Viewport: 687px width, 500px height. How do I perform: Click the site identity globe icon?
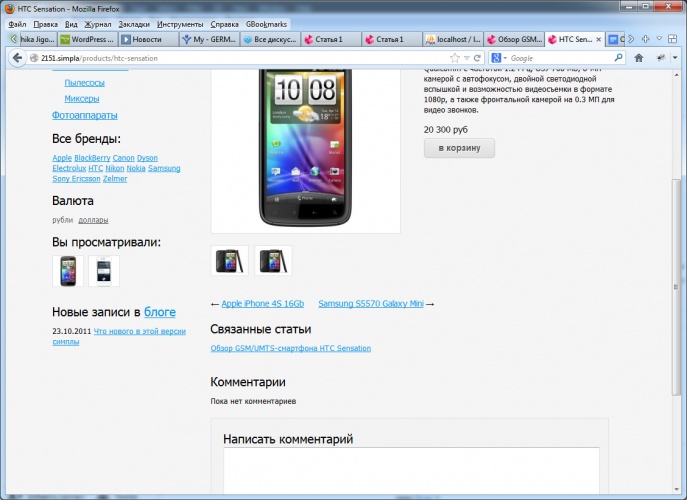[x=34, y=58]
